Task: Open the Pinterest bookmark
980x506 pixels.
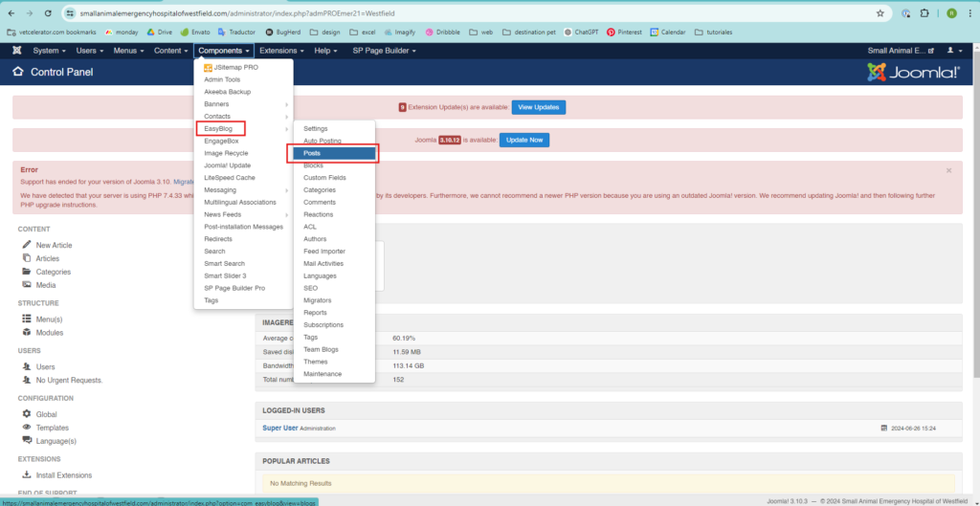Action: pos(624,32)
